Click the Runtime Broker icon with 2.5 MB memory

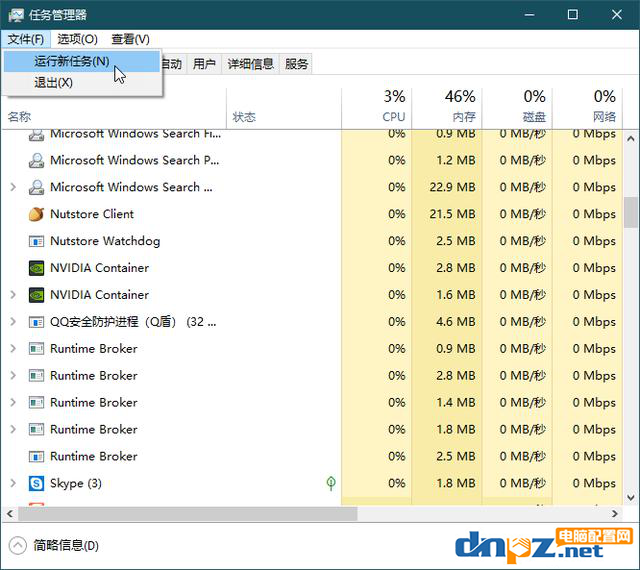(x=36, y=456)
